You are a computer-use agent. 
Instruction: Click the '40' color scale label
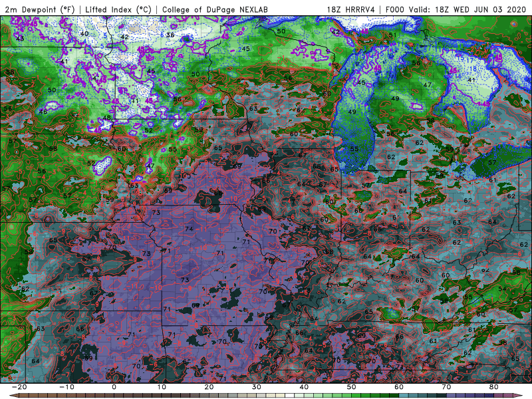pyautogui.click(x=304, y=387)
